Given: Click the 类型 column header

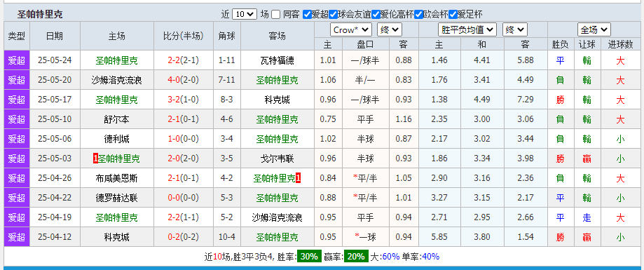Looking at the screenshot, I should coord(17,36).
